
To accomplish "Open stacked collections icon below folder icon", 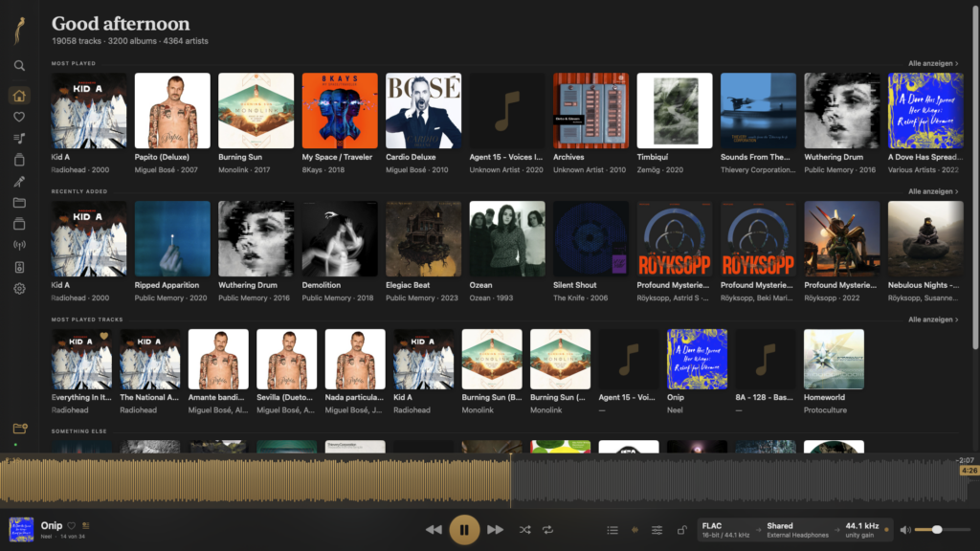I will click(x=19, y=224).
